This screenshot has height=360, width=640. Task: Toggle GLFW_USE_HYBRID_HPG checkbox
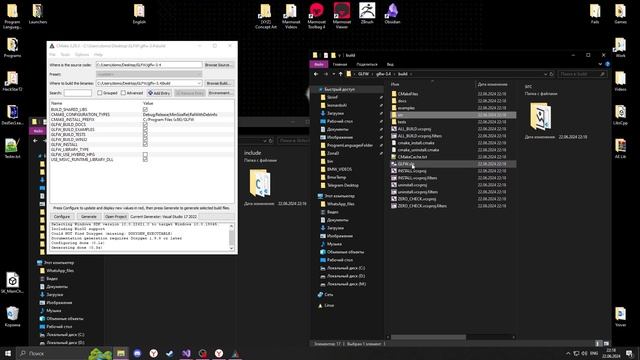coord(145,154)
